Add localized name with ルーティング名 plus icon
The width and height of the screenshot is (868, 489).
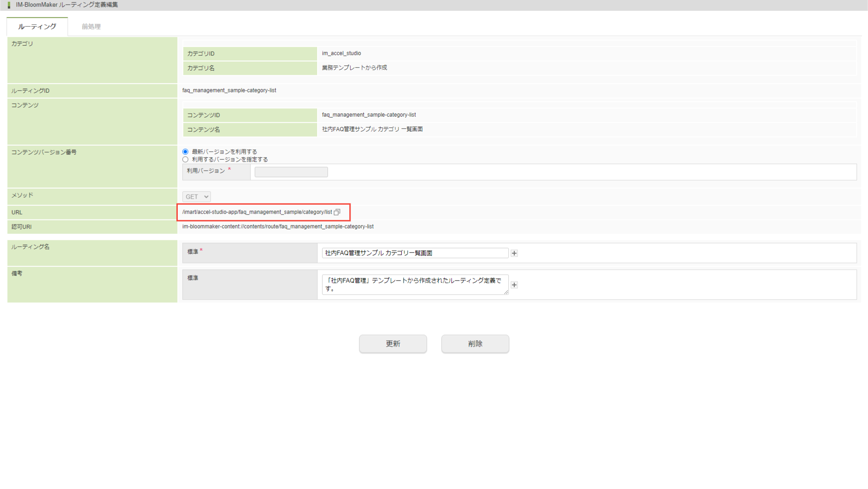[x=514, y=253]
